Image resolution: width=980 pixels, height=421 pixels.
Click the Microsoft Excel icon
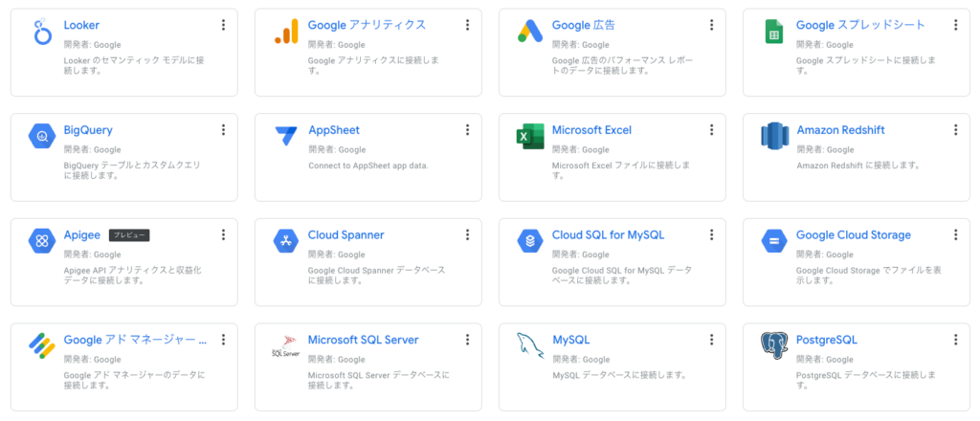[530, 137]
